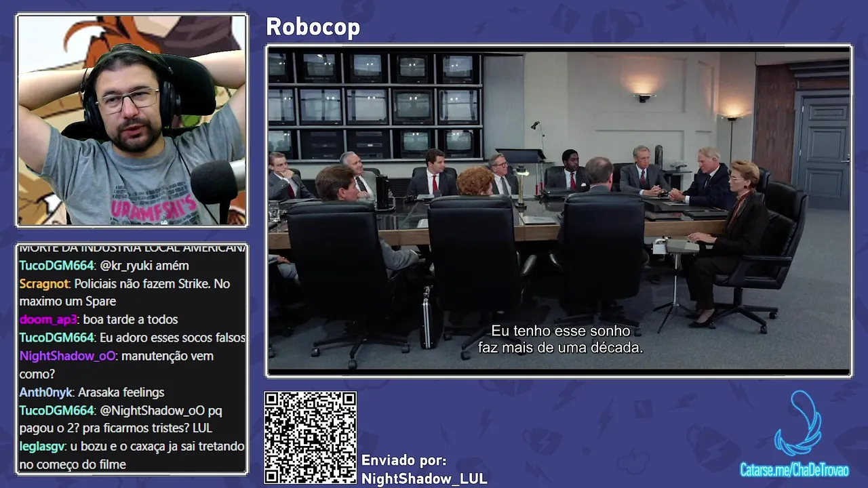Click the streamer webcam feed

click(x=132, y=120)
